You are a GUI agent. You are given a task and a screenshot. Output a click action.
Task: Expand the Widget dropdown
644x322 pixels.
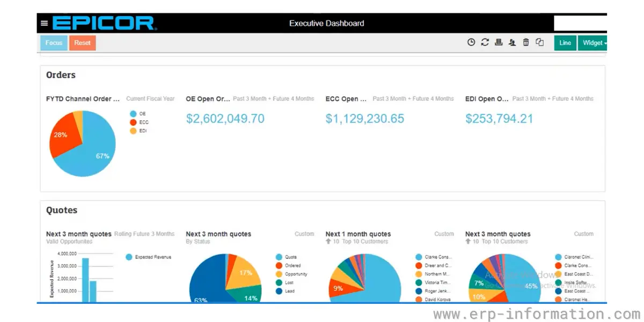pyautogui.click(x=592, y=43)
